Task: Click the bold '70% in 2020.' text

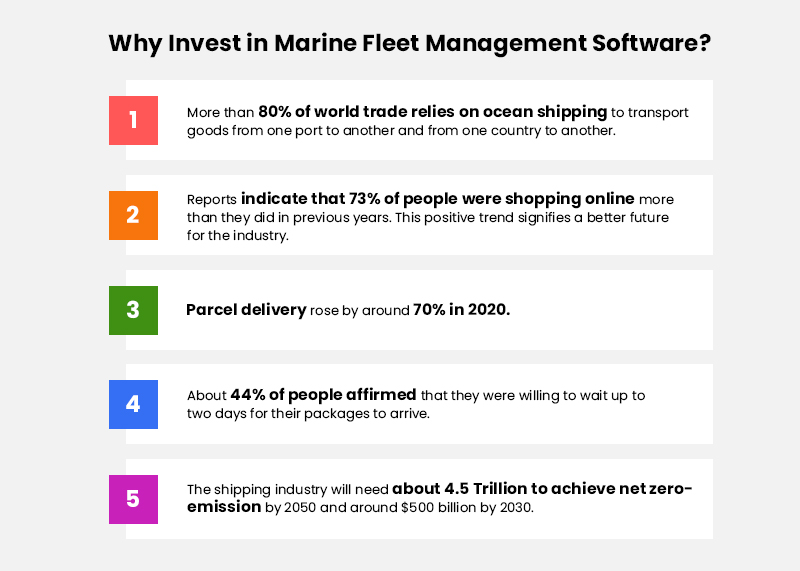Action: pos(461,310)
